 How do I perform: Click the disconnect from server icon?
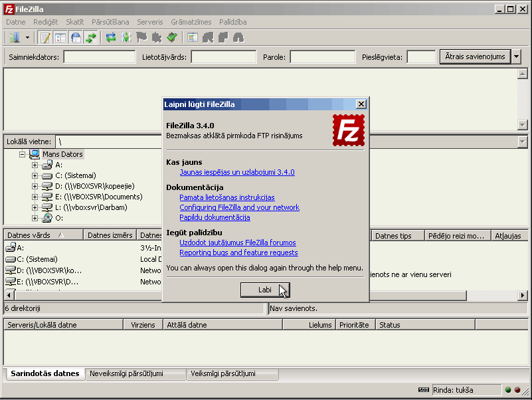156,37
